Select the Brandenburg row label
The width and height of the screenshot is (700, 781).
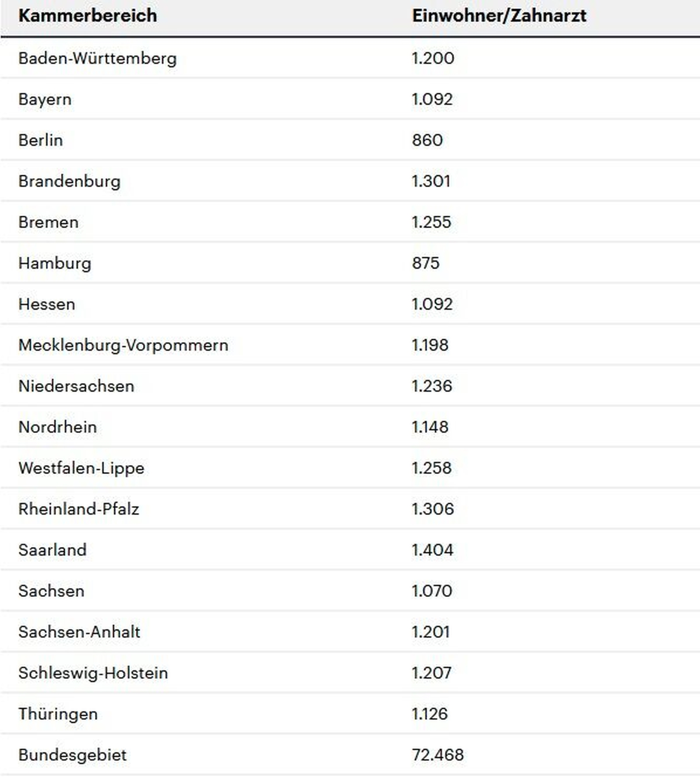tap(69, 182)
